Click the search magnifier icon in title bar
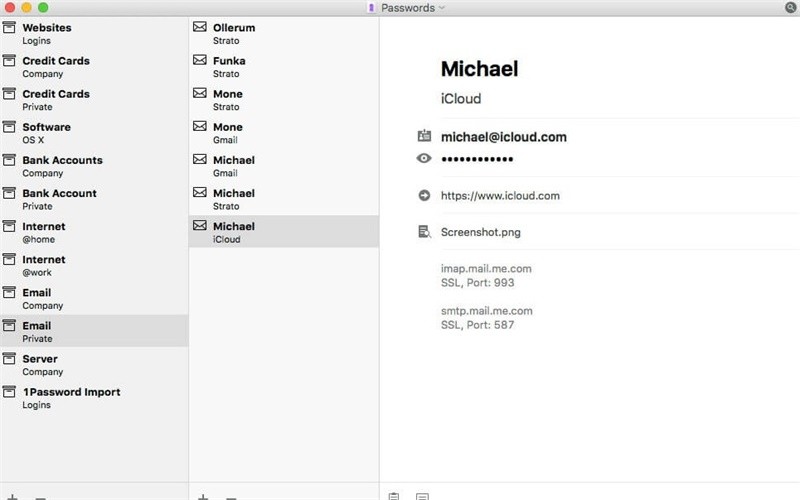This screenshot has height=500, width=800. coord(791,7)
